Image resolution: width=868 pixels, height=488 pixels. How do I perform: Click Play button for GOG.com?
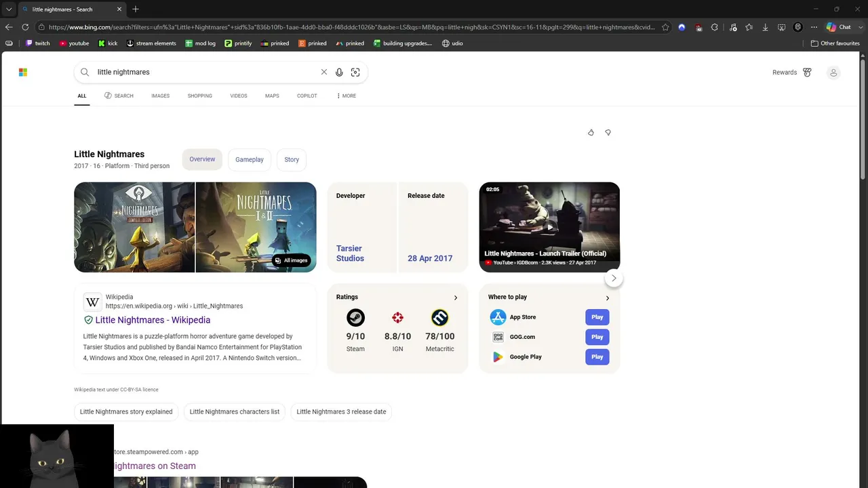[597, 337]
